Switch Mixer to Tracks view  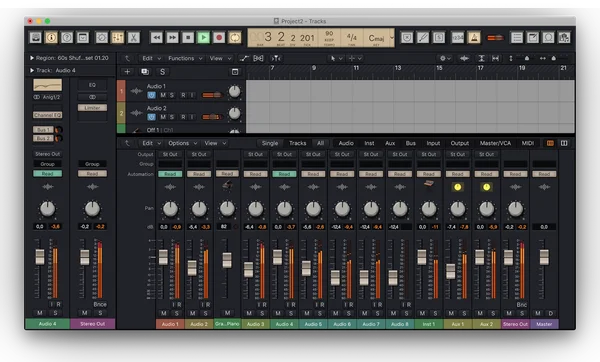coord(297,143)
